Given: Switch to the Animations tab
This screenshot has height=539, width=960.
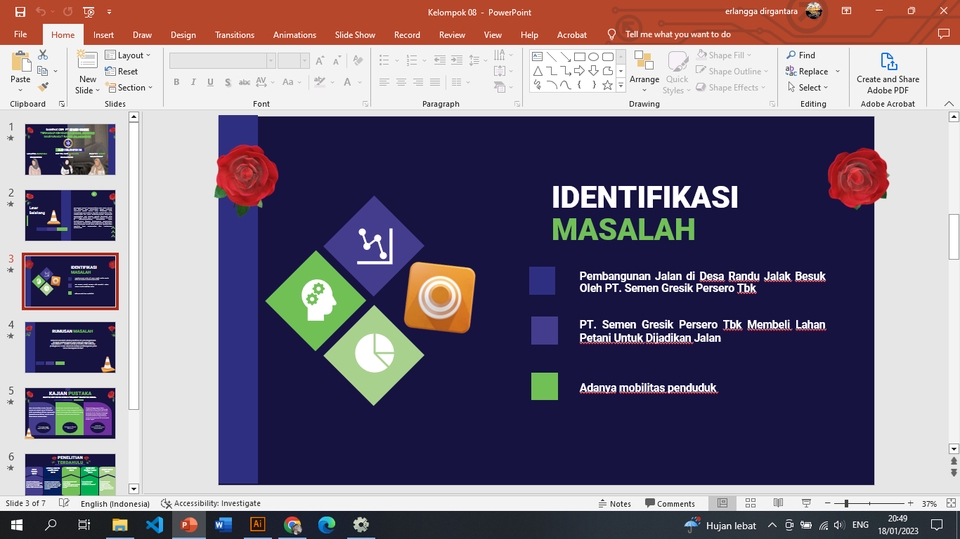Looking at the screenshot, I should pos(294,34).
